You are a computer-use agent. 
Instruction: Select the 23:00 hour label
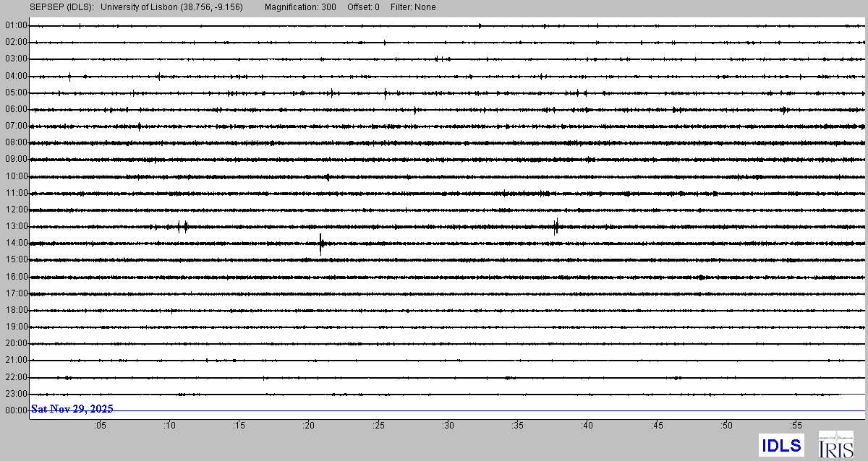16,394
